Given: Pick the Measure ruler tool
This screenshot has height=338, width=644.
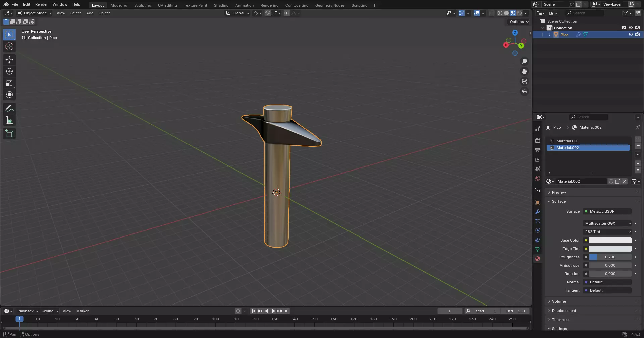Looking at the screenshot, I should click(9, 120).
